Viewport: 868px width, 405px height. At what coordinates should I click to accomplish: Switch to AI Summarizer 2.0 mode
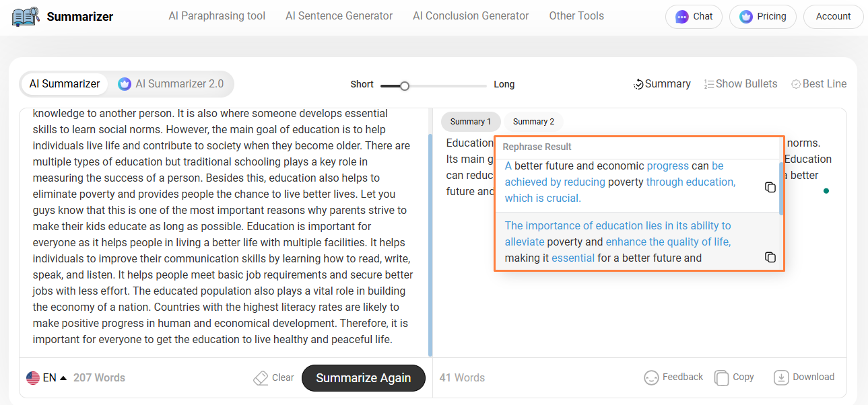171,84
